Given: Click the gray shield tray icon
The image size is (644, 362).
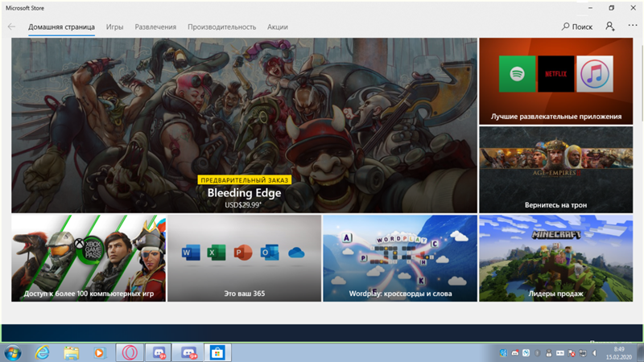Looking at the screenshot, I should click(x=538, y=353).
